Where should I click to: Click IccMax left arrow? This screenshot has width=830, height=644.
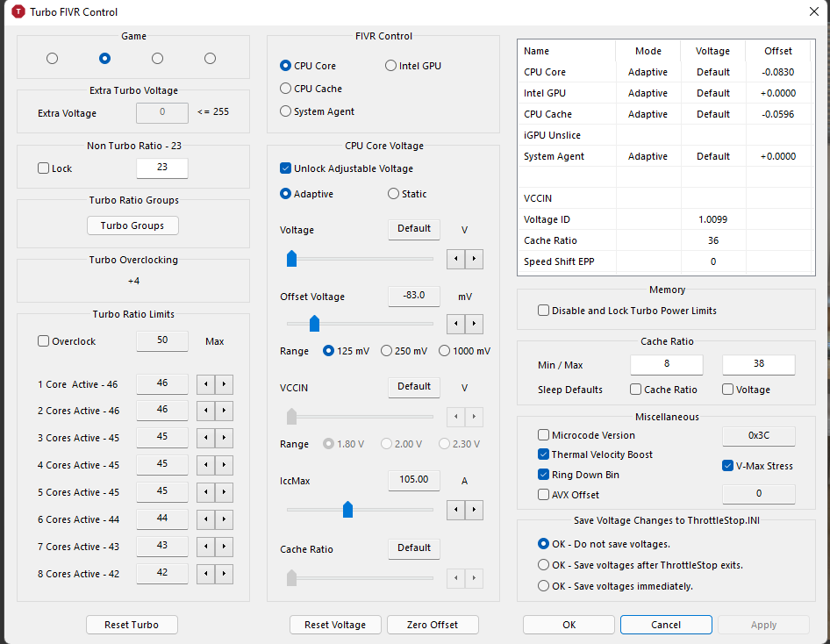(455, 510)
